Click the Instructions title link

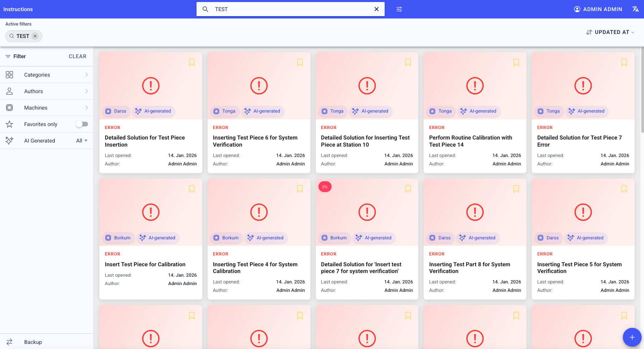pyautogui.click(x=18, y=9)
